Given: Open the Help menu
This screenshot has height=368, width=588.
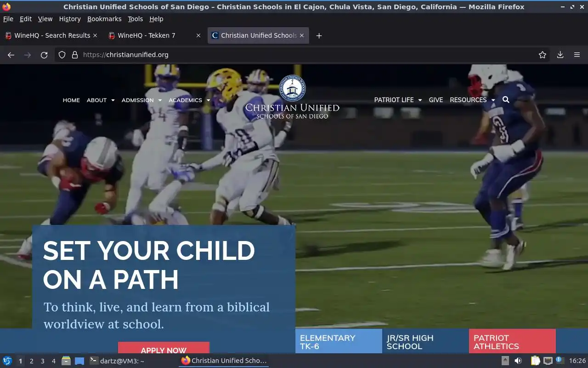Looking at the screenshot, I should pyautogui.click(x=156, y=19).
